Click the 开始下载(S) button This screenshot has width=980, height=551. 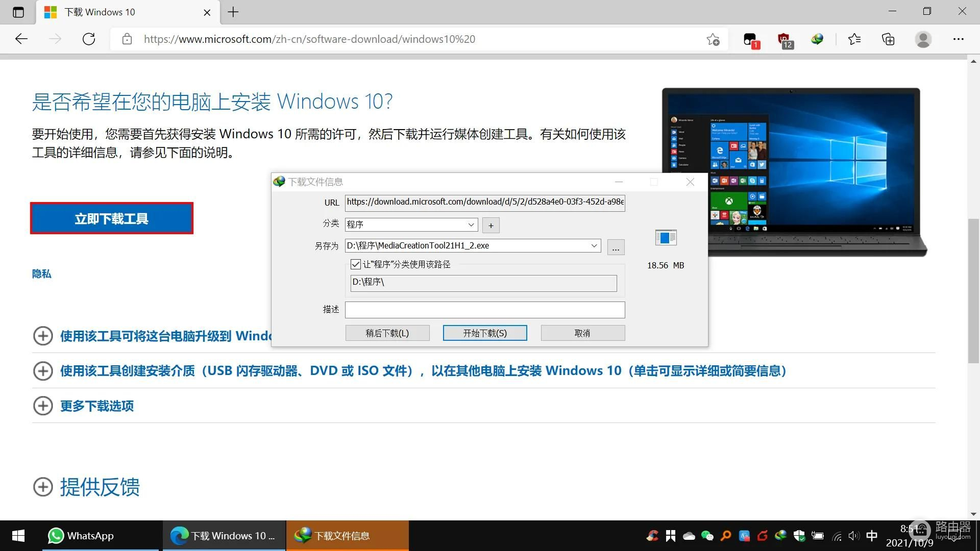[484, 333]
